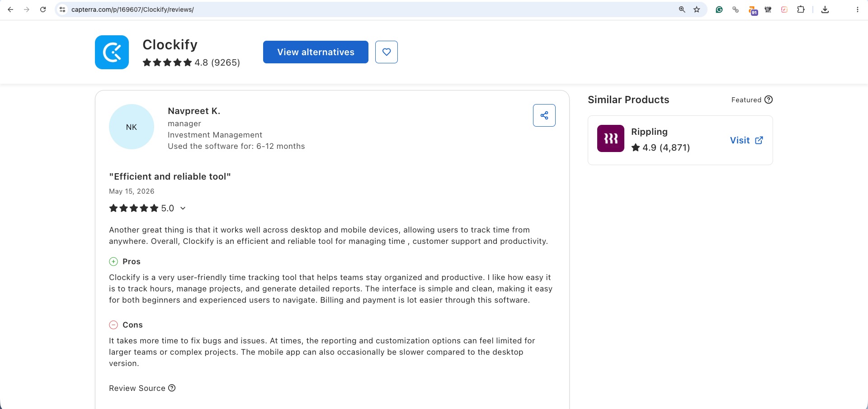Viewport: 868px width, 409px height.
Task: Reload the Capterra page
Action: [x=43, y=10]
